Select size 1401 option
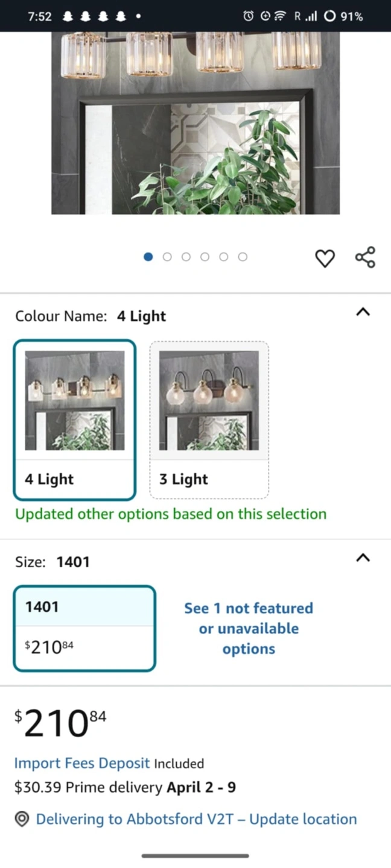The height and width of the screenshot is (868, 391). 84,628
